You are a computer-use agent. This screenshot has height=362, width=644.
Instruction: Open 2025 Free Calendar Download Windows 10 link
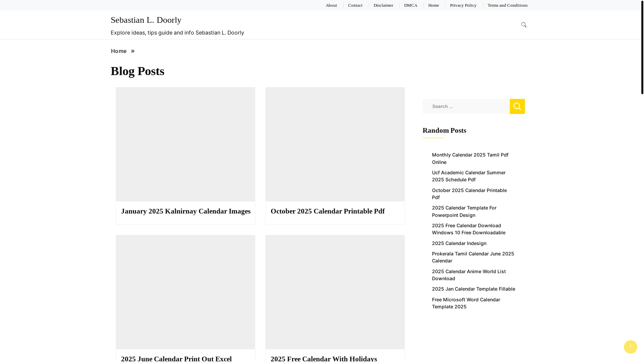[469, 229]
